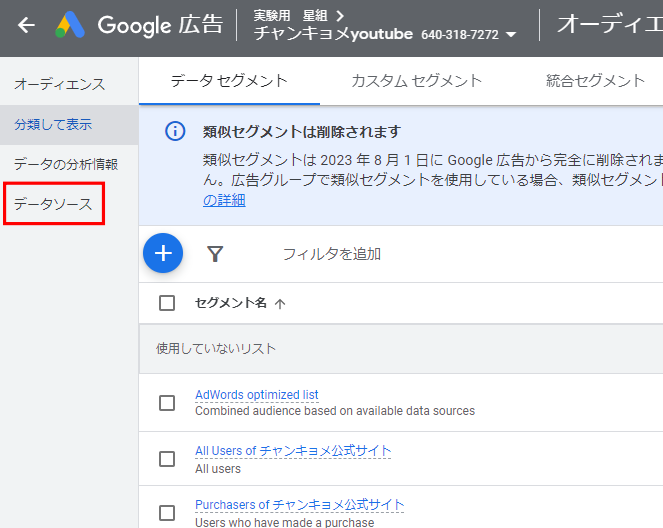Click the の詳細 link in the banner

224,200
